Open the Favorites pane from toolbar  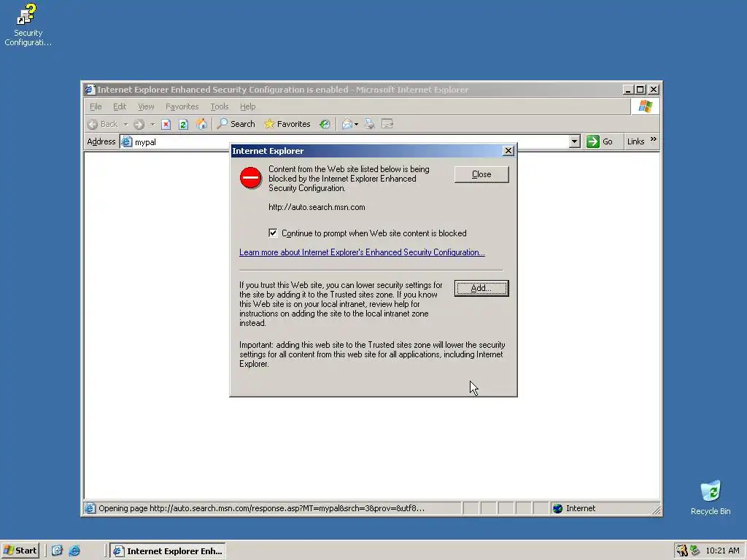[x=287, y=124]
